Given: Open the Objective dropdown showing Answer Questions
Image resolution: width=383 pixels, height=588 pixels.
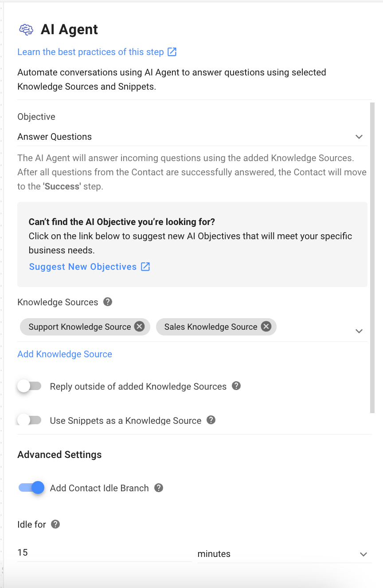Looking at the screenshot, I should [x=191, y=137].
